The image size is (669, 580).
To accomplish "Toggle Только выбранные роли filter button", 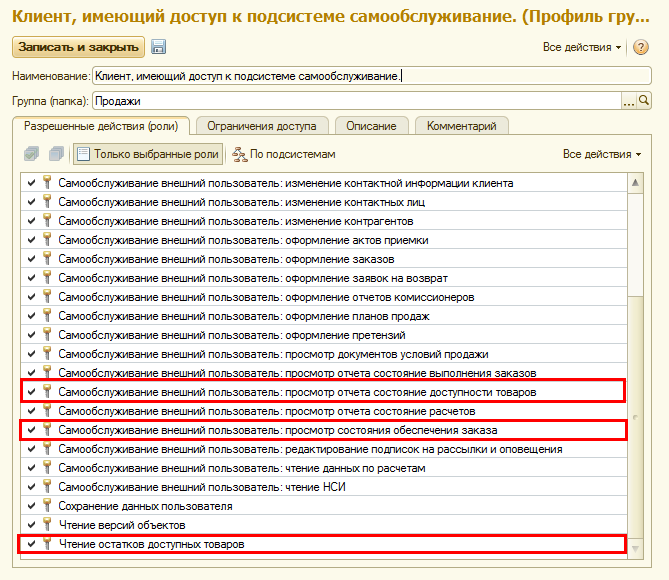I will (x=148, y=154).
